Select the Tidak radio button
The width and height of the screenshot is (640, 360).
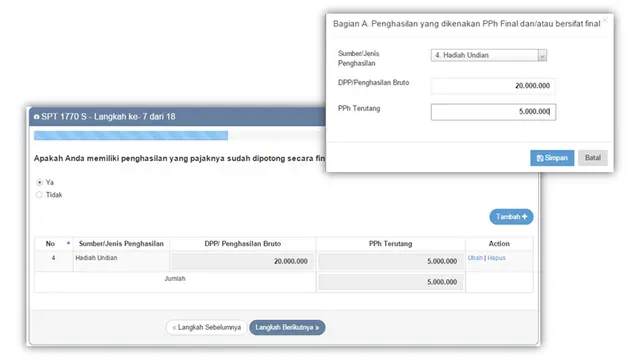coord(39,195)
